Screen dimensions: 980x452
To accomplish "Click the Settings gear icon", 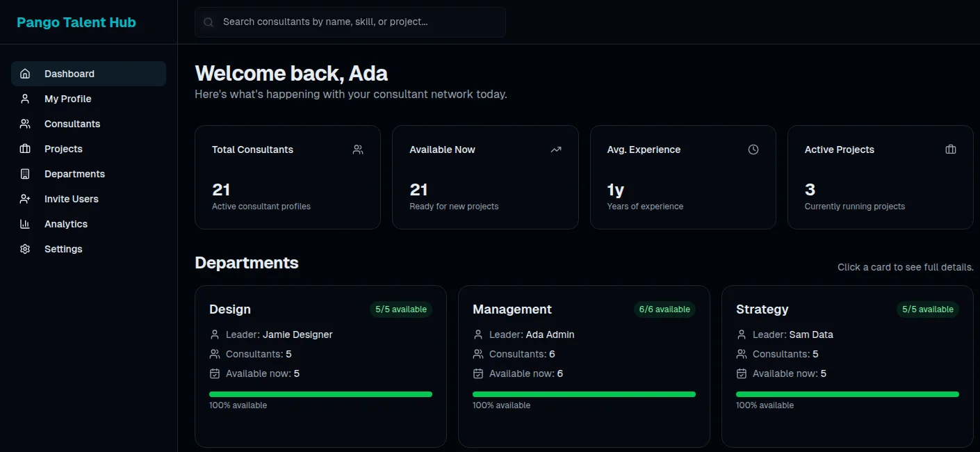I will click(x=25, y=249).
